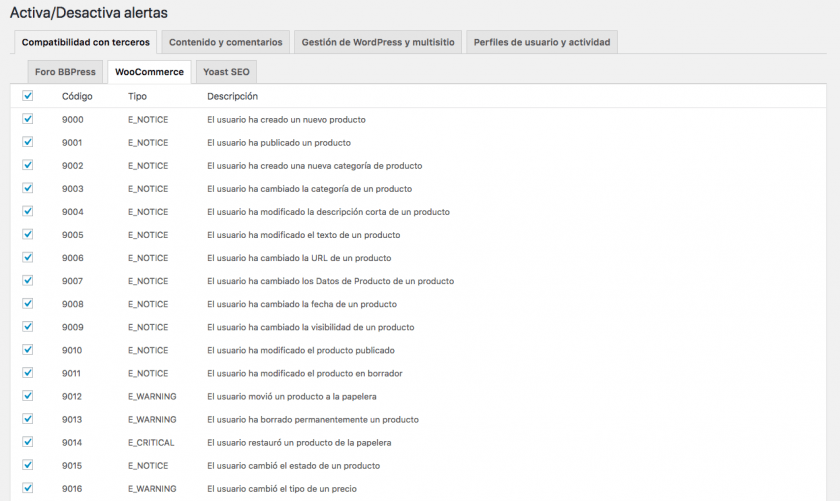Open the Yoast SEO sub-tab
The image size is (840, 501).
pos(227,72)
